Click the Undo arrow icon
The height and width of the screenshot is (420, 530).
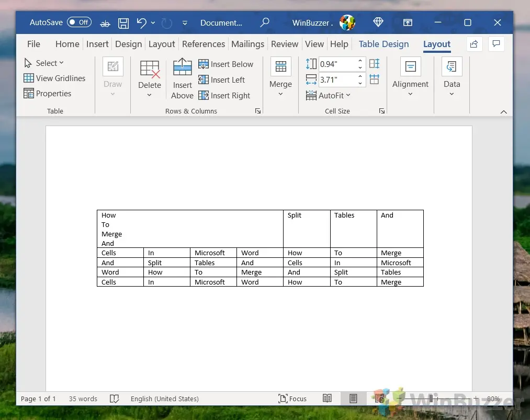141,22
